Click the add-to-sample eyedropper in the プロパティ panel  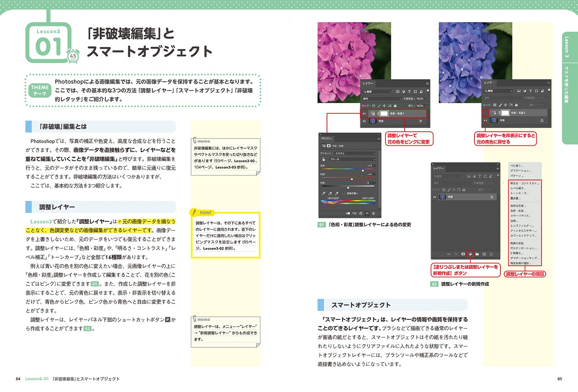tap(330, 193)
